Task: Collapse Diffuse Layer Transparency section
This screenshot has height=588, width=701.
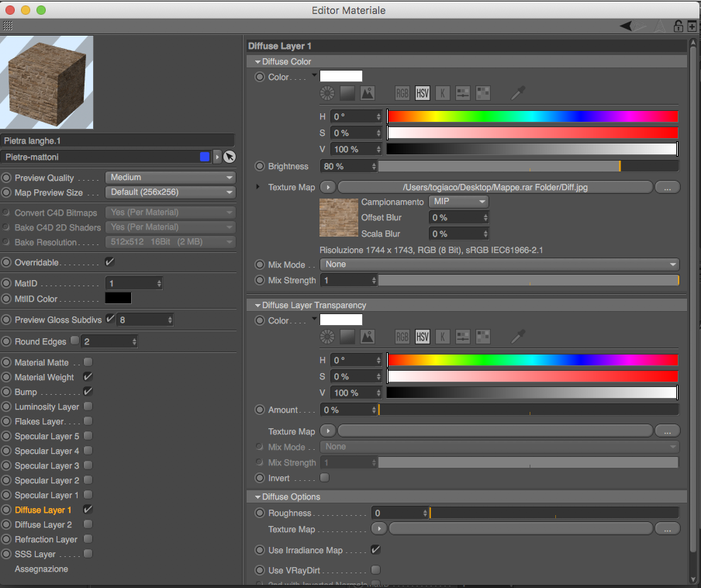Action: point(257,306)
